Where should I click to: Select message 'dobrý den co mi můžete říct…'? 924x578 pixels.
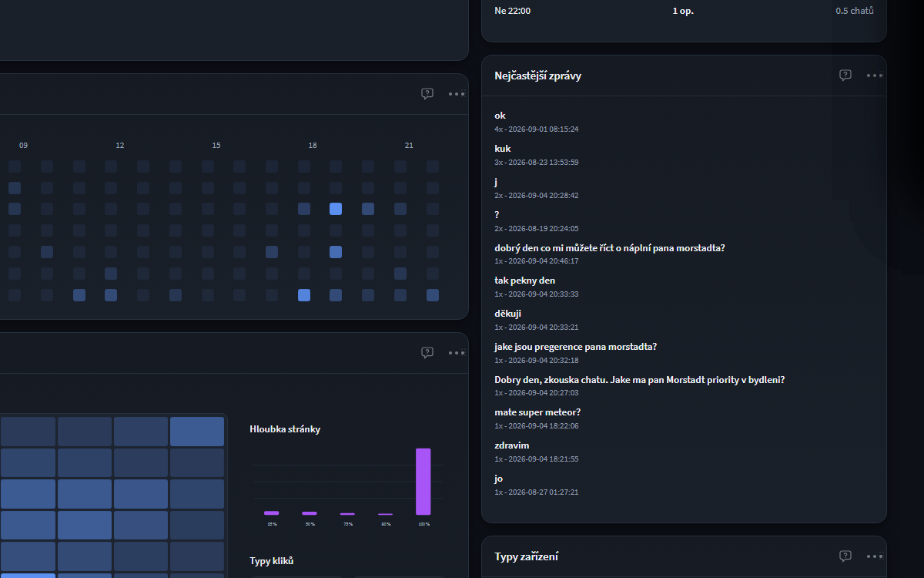[610, 247]
